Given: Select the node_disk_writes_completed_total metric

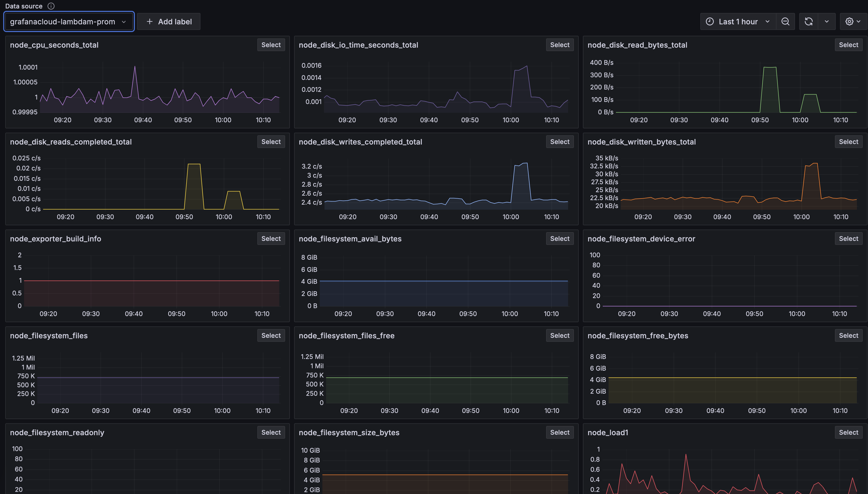Looking at the screenshot, I should (x=560, y=142).
